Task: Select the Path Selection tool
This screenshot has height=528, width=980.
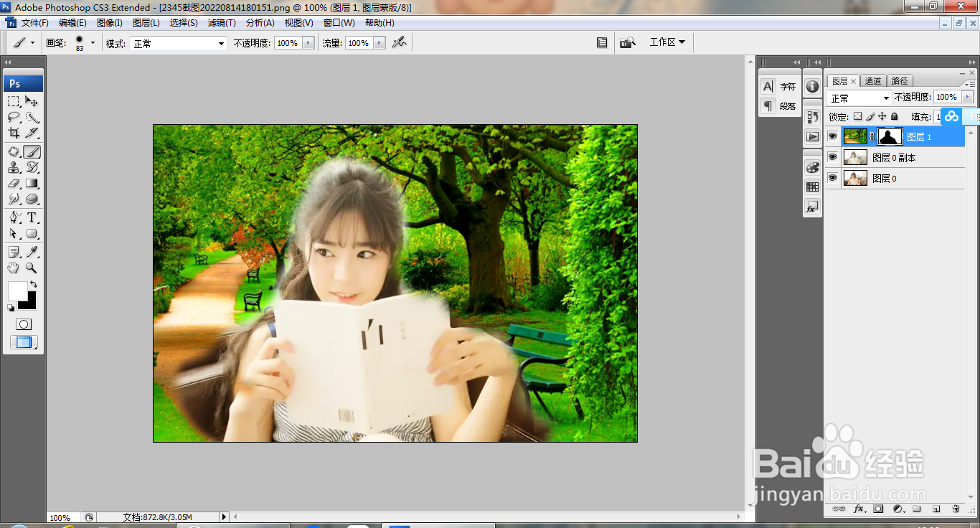Action: tap(14, 233)
